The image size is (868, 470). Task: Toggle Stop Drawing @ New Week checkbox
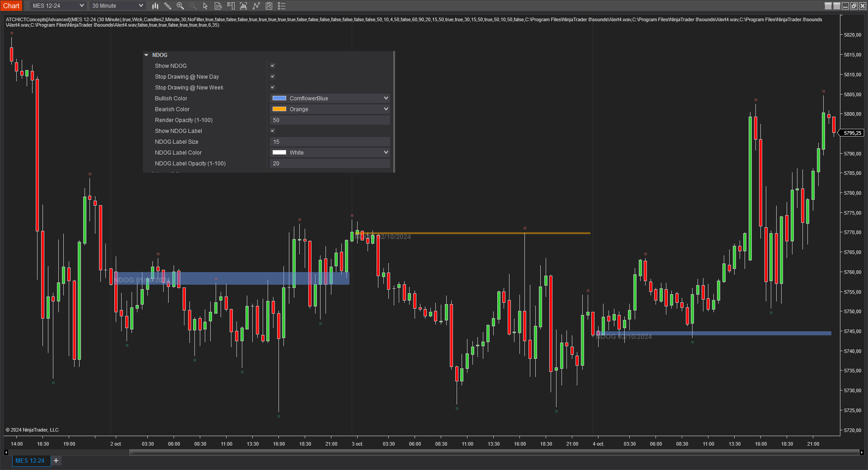click(273, 88)
